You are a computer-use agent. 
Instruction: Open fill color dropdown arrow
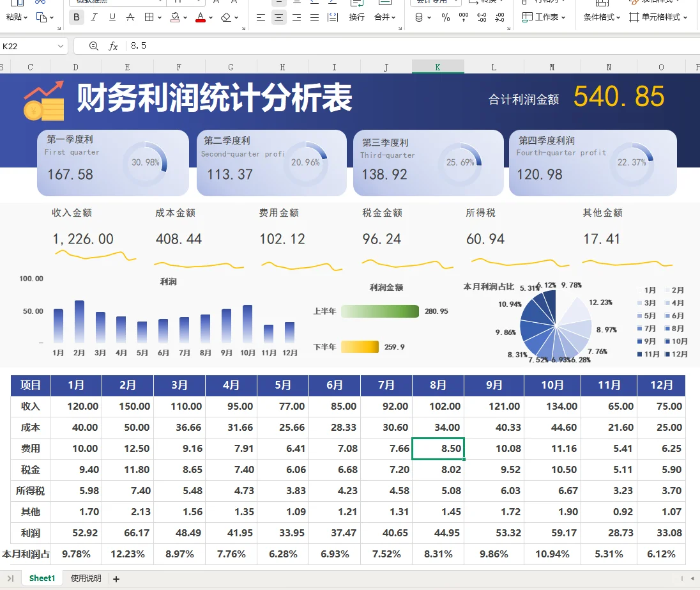click(185, 18)
